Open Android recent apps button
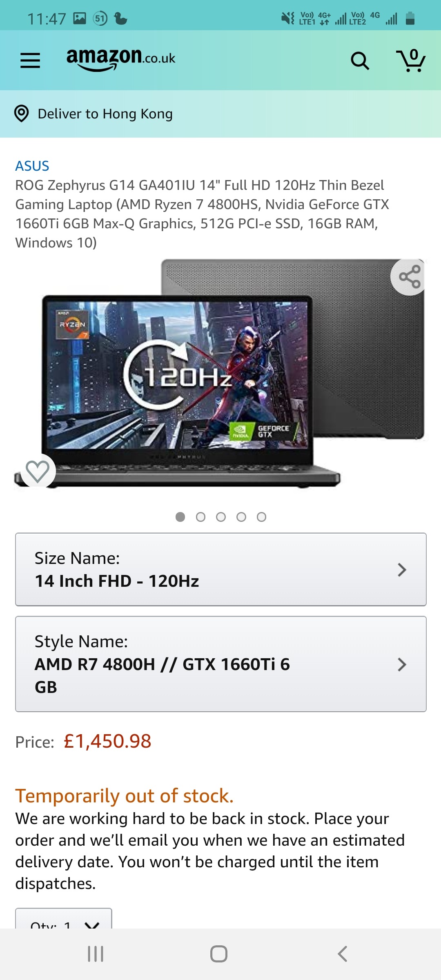This screenshot has width=441, height=980. (96, 954)
